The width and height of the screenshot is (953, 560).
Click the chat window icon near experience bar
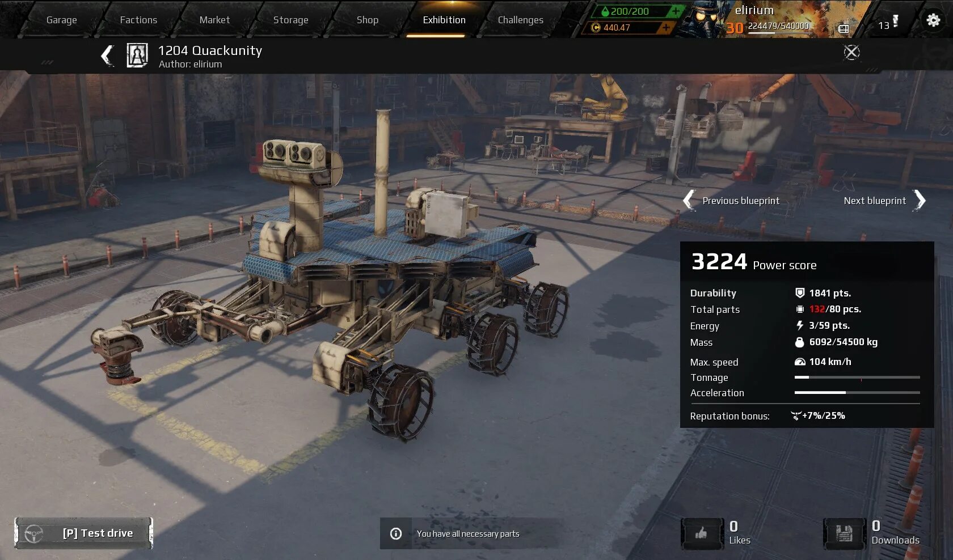click(844, 28)
